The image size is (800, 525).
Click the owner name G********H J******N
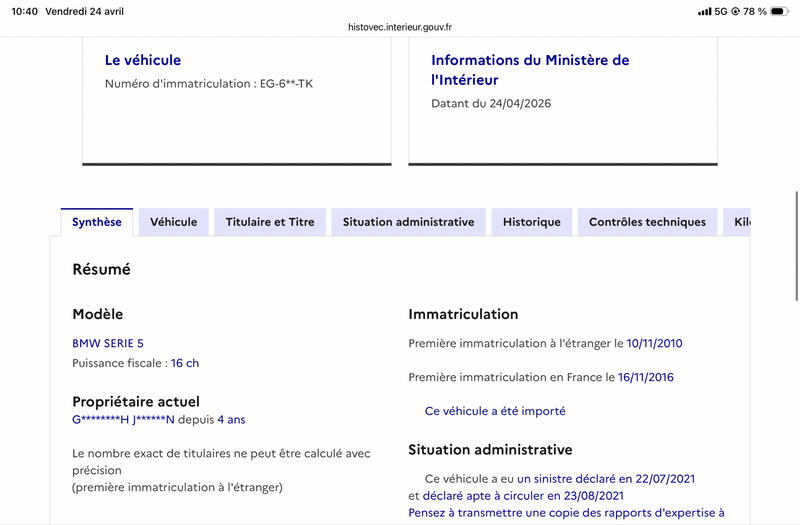click(123, 419)
